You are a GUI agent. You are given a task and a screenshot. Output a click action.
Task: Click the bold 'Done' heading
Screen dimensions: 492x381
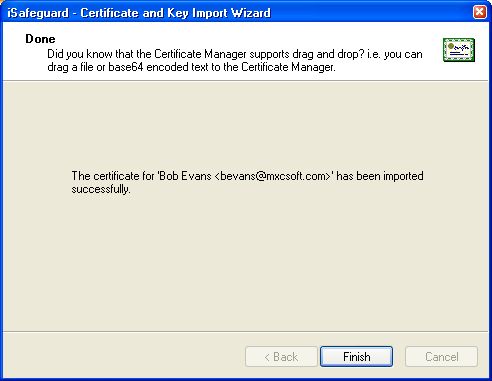[x=40, y=39]
